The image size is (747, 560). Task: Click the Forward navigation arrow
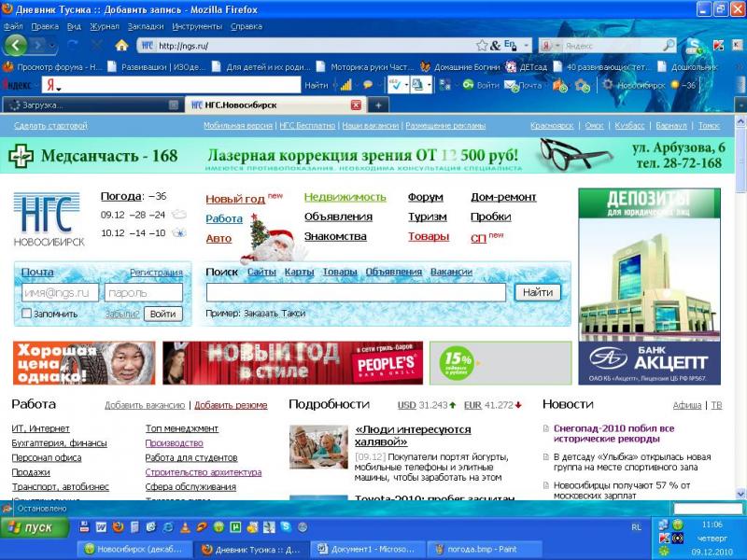pyautogui.click(x=36, y=46)
